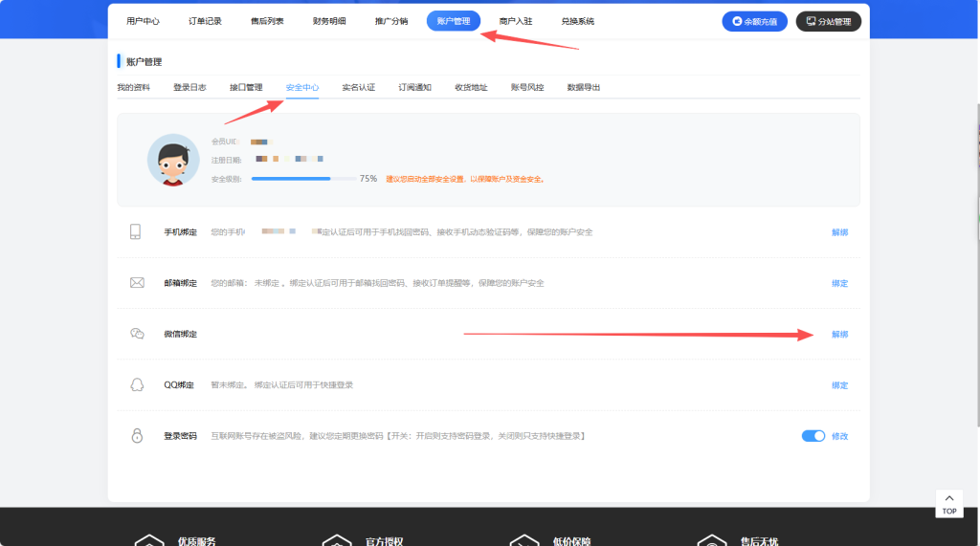The height and width of the screenshot is (546, 980).
Task: Click the login password lock icon
Action: (136, 436)
